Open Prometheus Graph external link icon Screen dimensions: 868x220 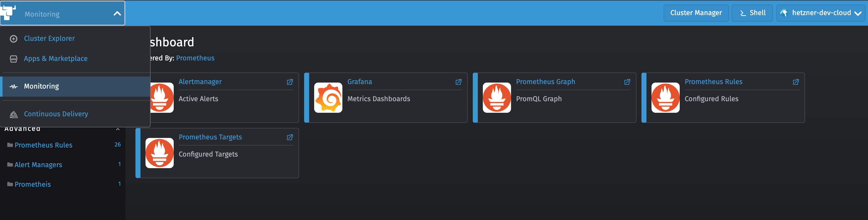[627, 82]
